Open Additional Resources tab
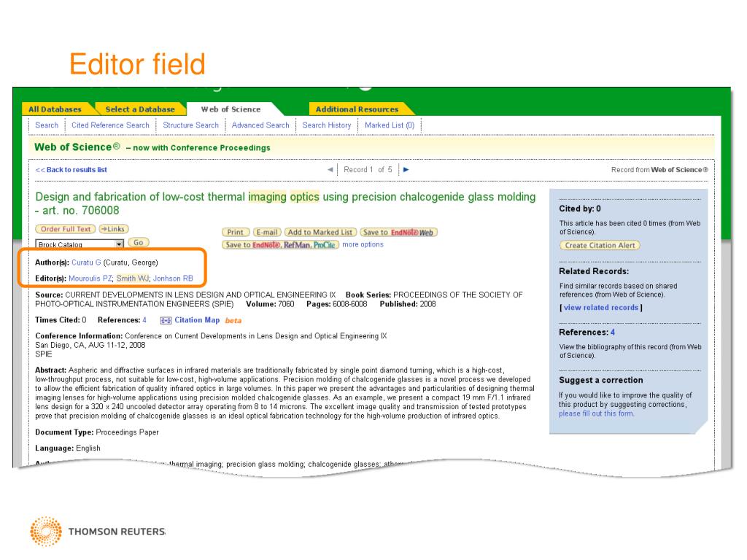747x560 pixels. (357, 109)
